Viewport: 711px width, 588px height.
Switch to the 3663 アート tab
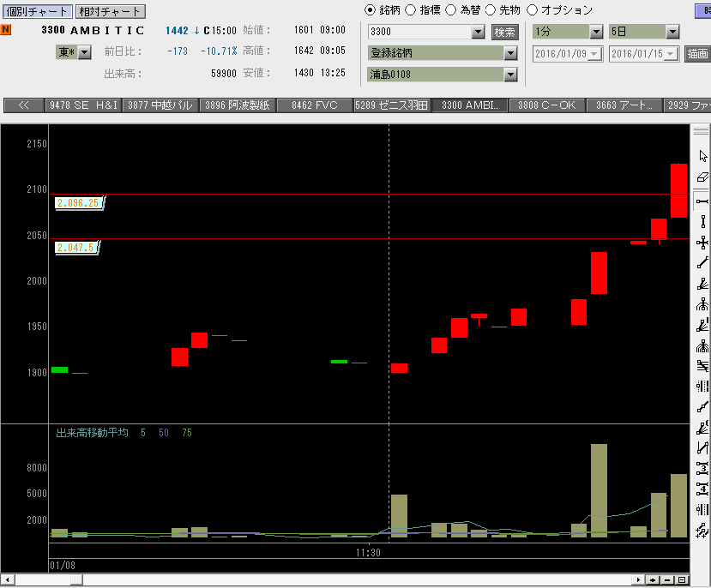(624, 105)
